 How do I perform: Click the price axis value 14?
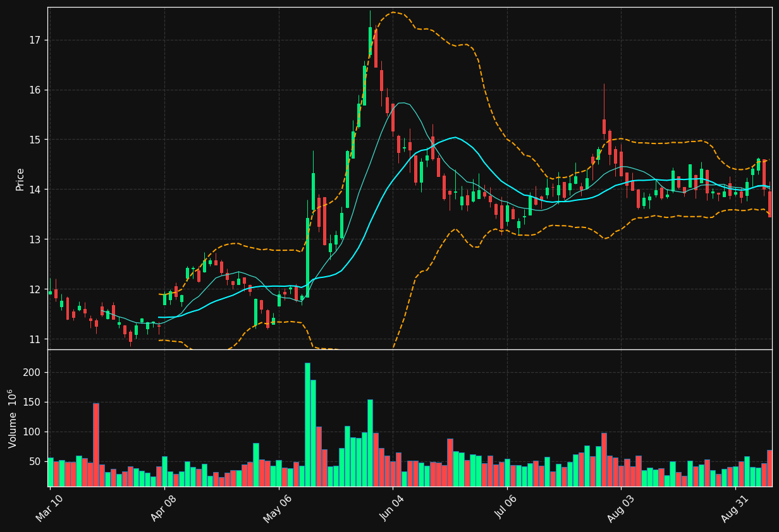[x=34, y=190]
